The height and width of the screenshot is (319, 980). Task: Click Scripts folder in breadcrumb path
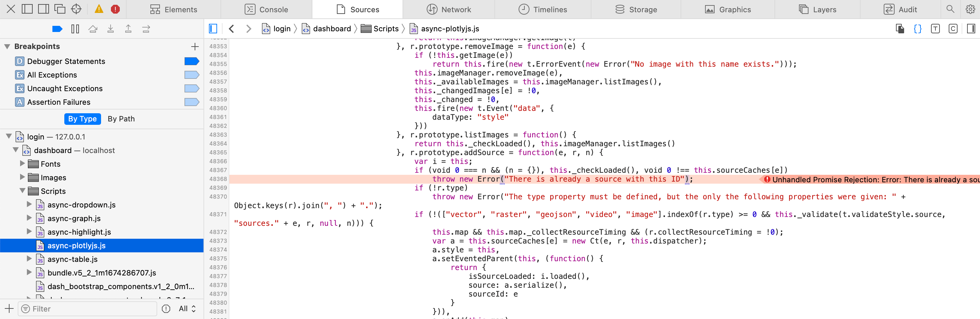pos(380,29)
